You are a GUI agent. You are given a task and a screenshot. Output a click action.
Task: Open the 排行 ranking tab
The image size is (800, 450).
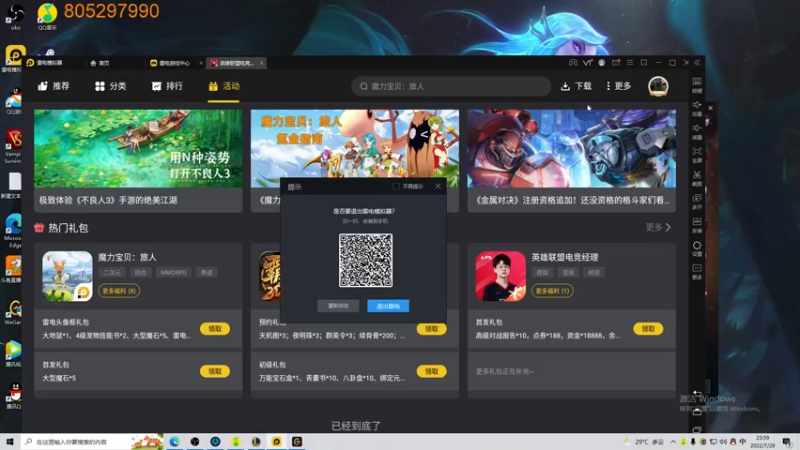click(x=167, y=86)
